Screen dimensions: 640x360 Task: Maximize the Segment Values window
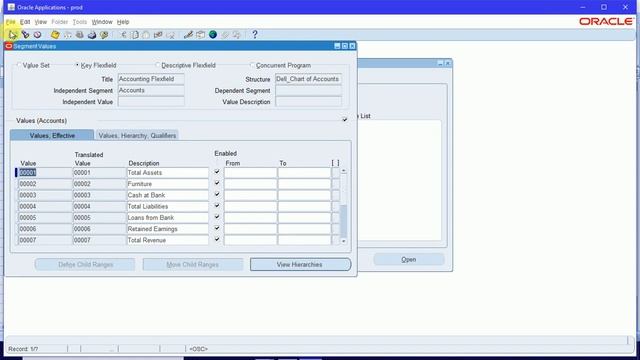[x=344, y=46]
